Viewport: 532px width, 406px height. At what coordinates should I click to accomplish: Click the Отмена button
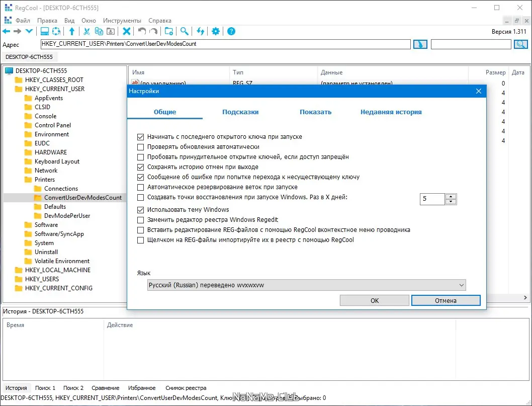point(446,300)
